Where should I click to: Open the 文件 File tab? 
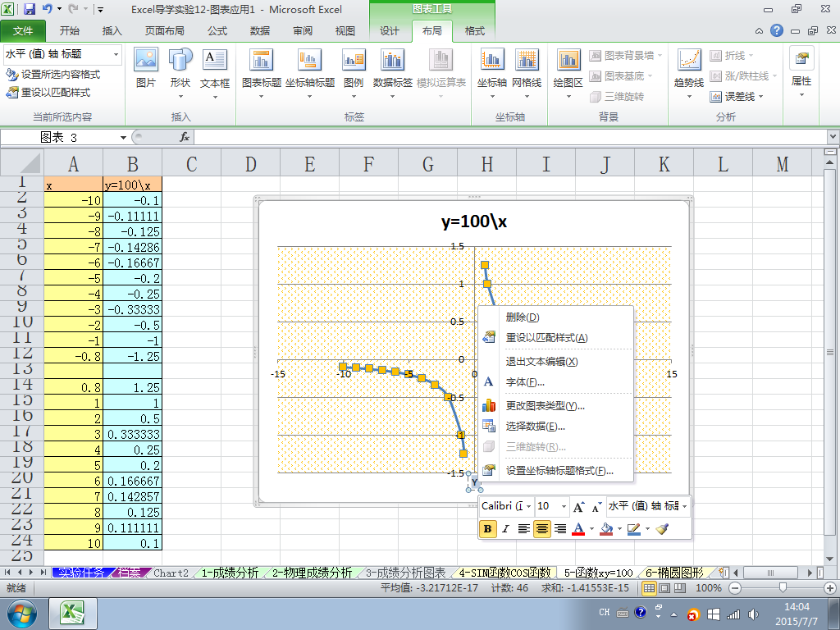pyautogui.click(x=23, y=31)
